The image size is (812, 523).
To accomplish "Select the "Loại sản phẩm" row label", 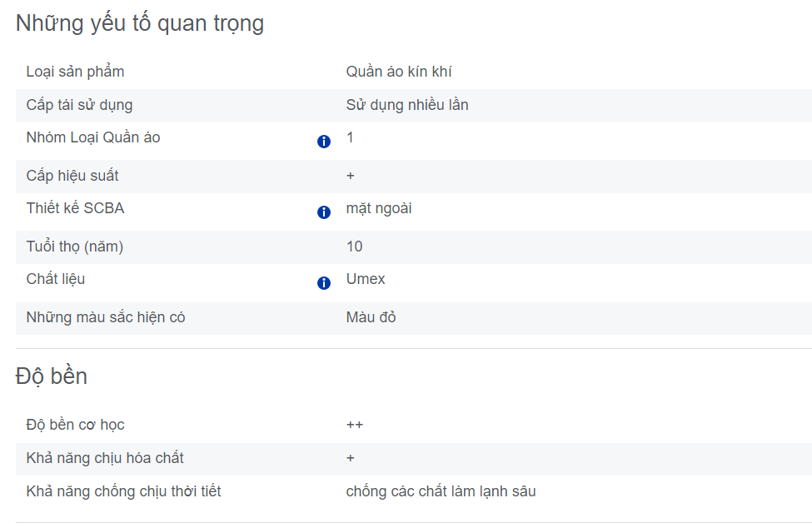I will [x=75, y=72].
